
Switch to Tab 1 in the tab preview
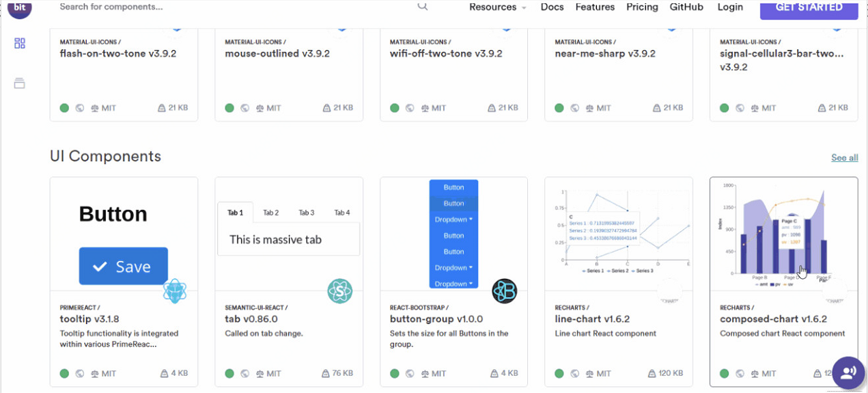236,213
